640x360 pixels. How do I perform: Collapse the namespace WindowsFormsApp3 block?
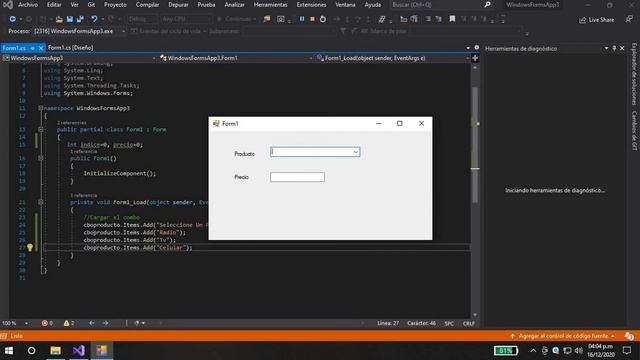tap(40, 108)
